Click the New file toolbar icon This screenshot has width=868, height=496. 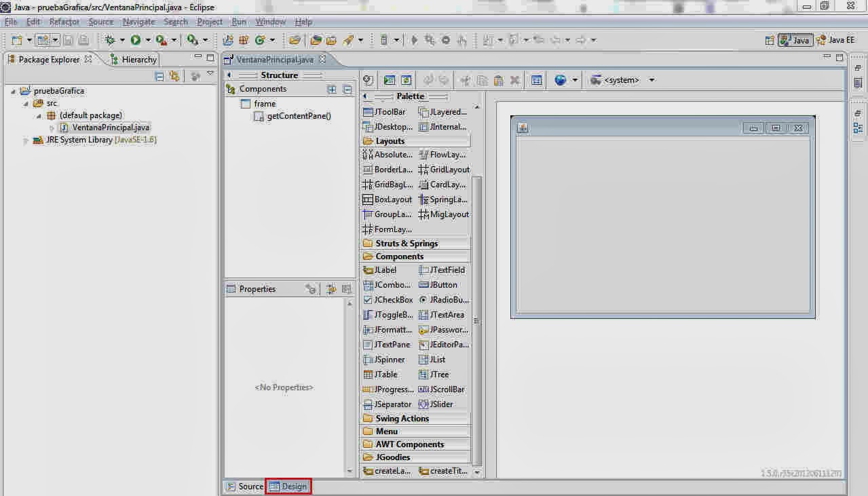(x=16, y=40)
